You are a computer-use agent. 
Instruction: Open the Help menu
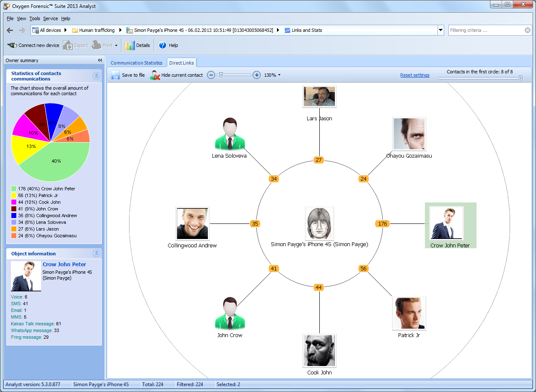click(x=66, y=18)
